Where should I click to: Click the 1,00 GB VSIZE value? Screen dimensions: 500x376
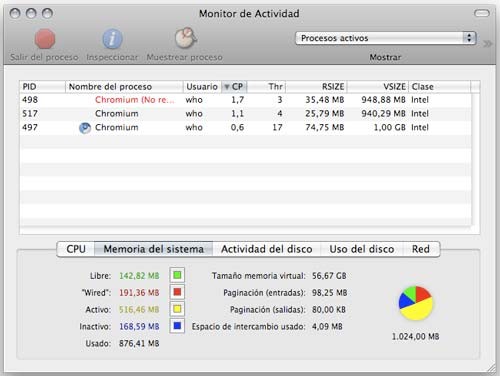389,127
